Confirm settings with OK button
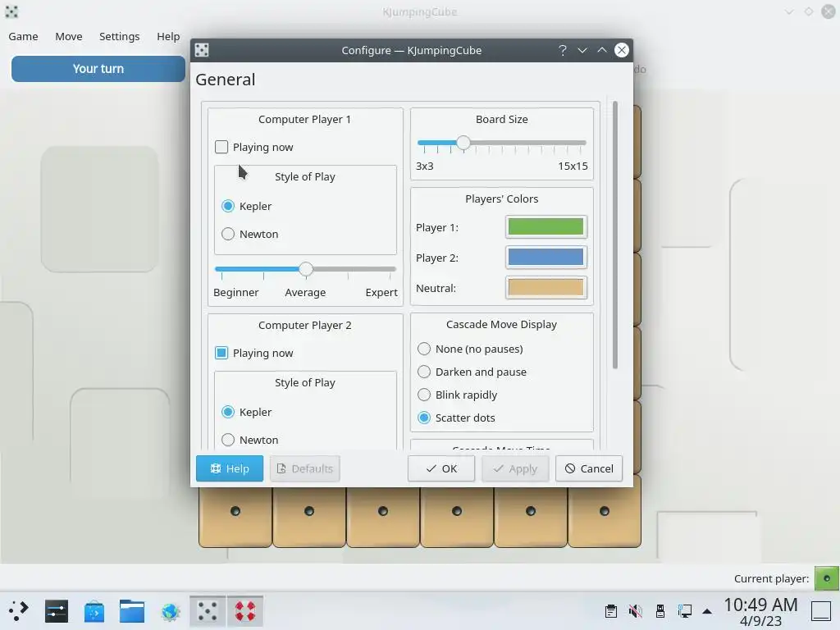 tap(441, 468)
